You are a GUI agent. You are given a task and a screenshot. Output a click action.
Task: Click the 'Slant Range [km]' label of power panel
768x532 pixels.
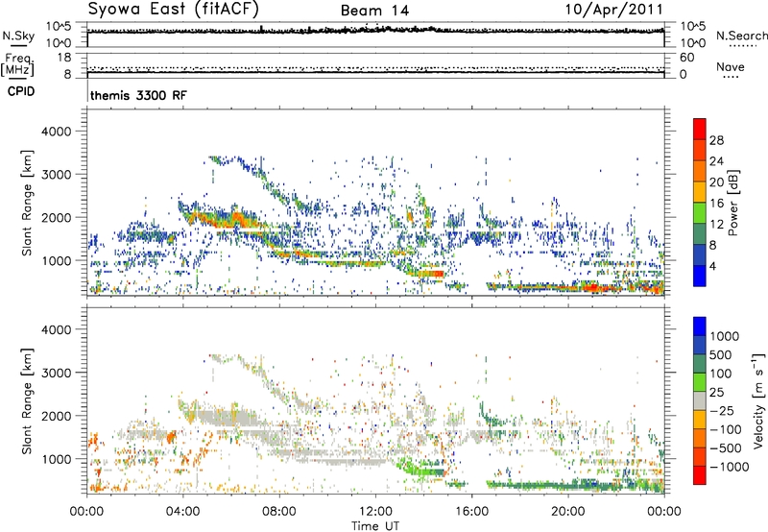coord(27,203)
